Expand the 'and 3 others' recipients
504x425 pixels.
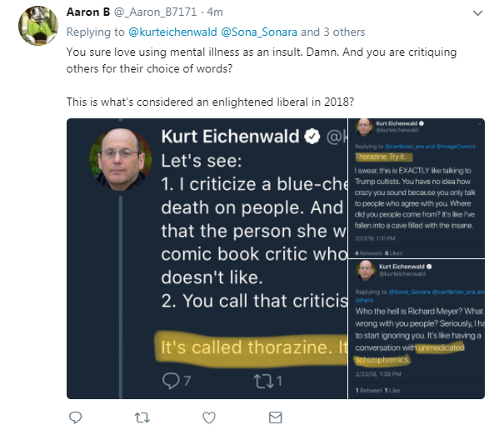coord(333,32)
